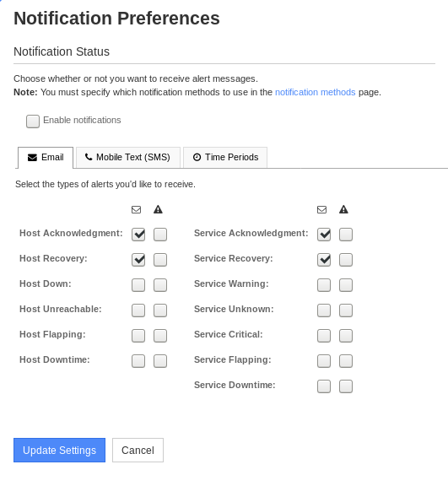Enable notifications checkbox
Viewport: 448px width, 486px height.
[33, 121]
